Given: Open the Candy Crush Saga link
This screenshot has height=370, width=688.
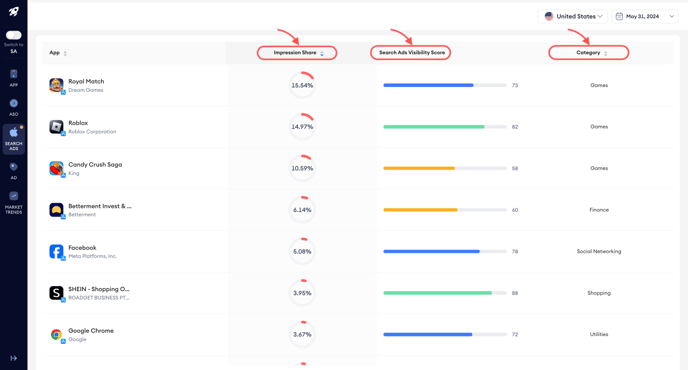Looking at the screenshot, I should point(95,165).
